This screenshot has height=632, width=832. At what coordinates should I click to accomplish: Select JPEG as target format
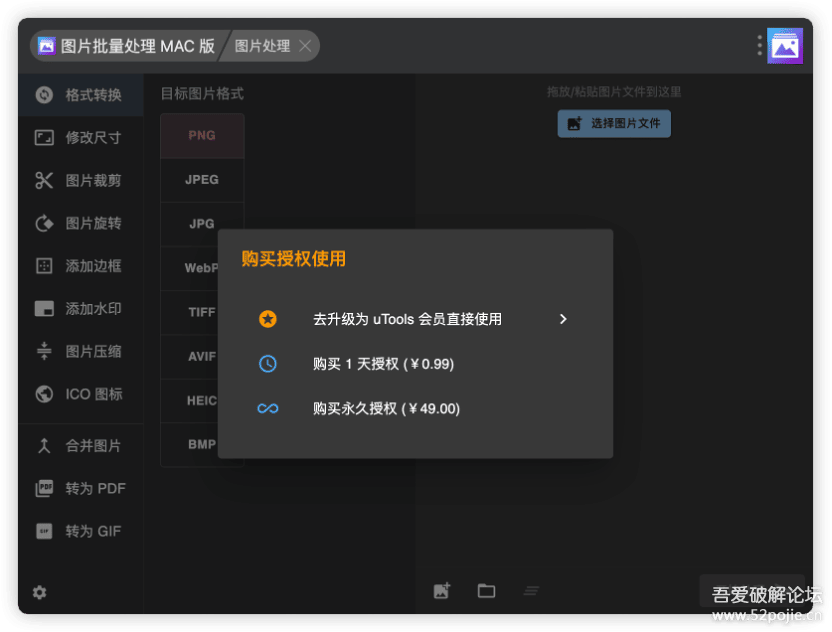coord(202,180)
